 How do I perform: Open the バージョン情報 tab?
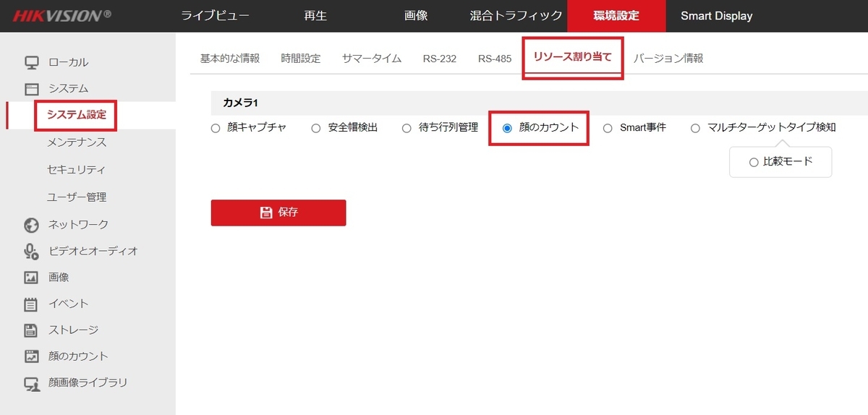(x=668, y=59)
